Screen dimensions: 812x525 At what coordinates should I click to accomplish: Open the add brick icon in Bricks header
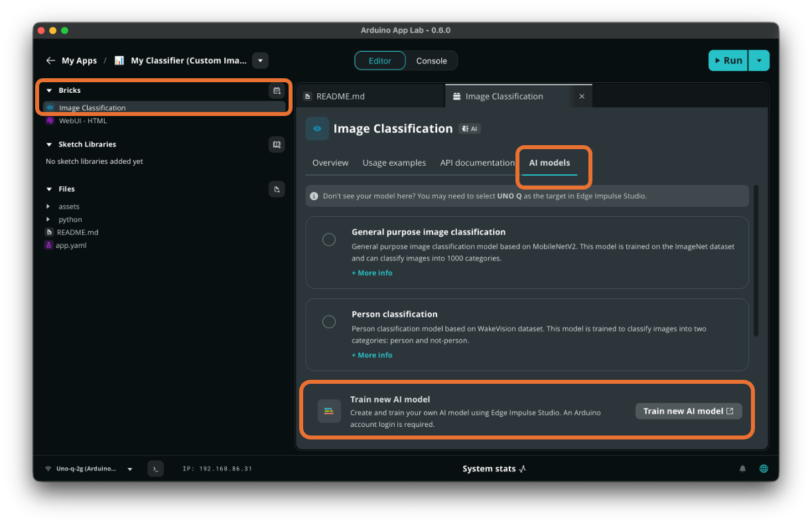click(x=277, y=90)
